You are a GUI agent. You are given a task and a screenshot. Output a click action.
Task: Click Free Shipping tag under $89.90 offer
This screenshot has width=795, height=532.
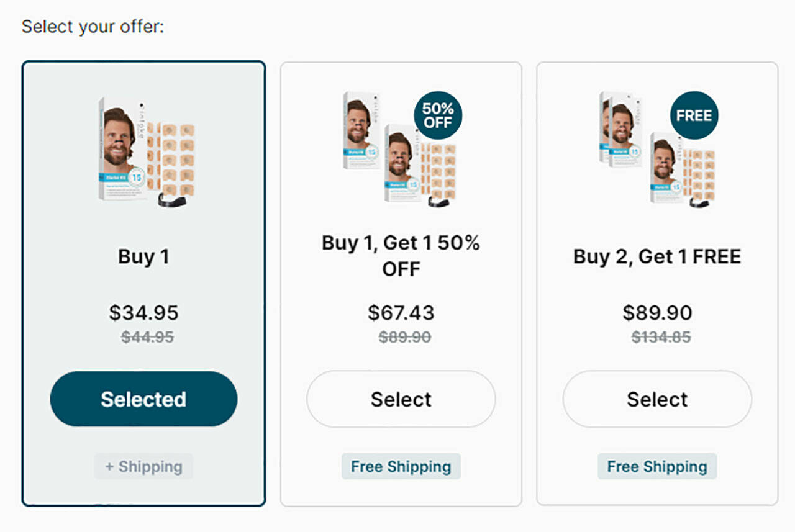(x=657, y=466)
